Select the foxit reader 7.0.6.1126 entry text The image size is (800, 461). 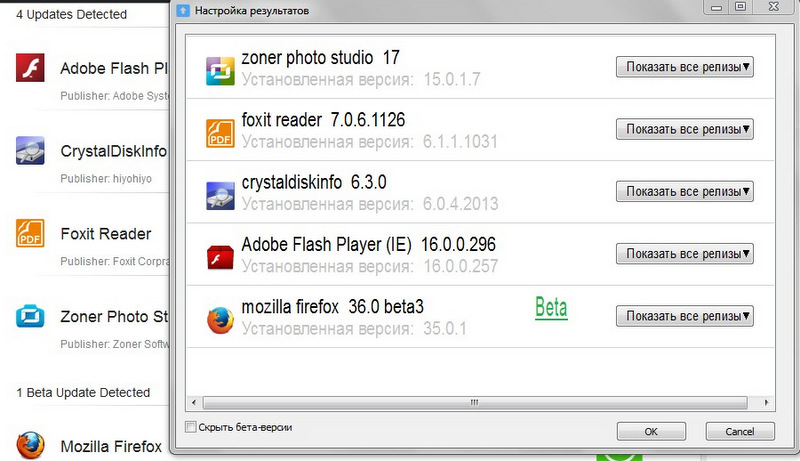[x=323, y=120]
